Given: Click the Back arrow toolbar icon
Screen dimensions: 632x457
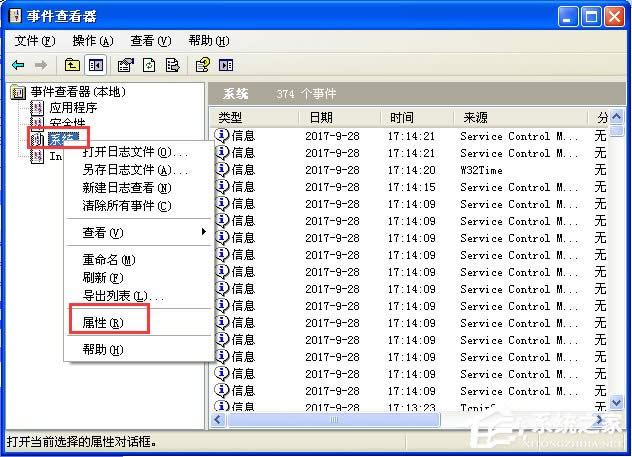Looking at the screenshot, I should click(18, 65).
